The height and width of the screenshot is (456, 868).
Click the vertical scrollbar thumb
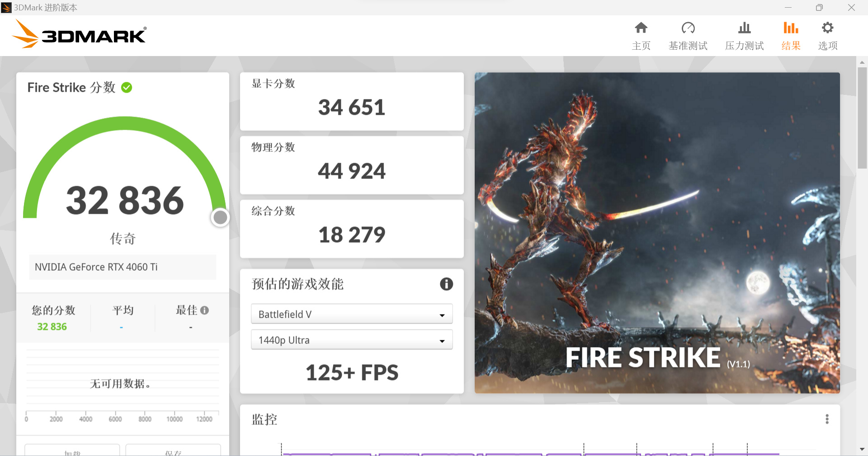pos(862,118)
